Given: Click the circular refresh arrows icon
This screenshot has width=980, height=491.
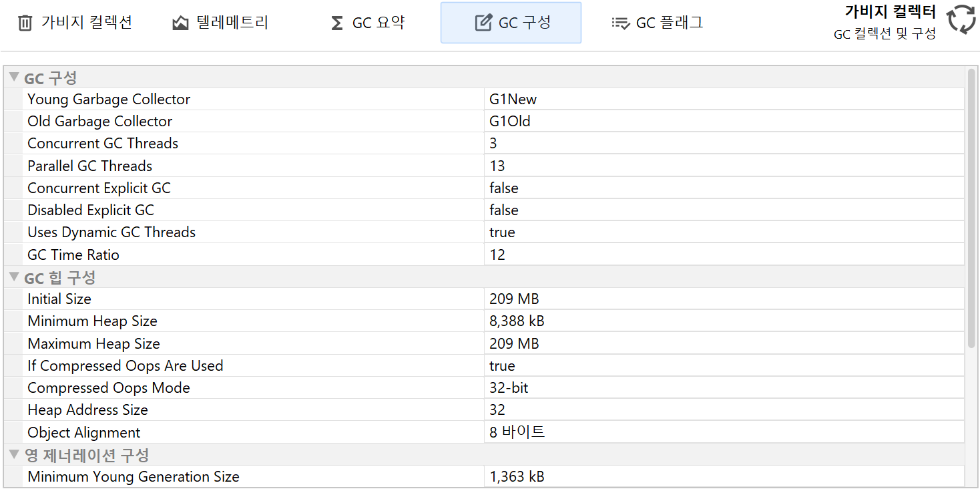Looking at the screenshot, I should pyautogui.click(x=961, y=19).
